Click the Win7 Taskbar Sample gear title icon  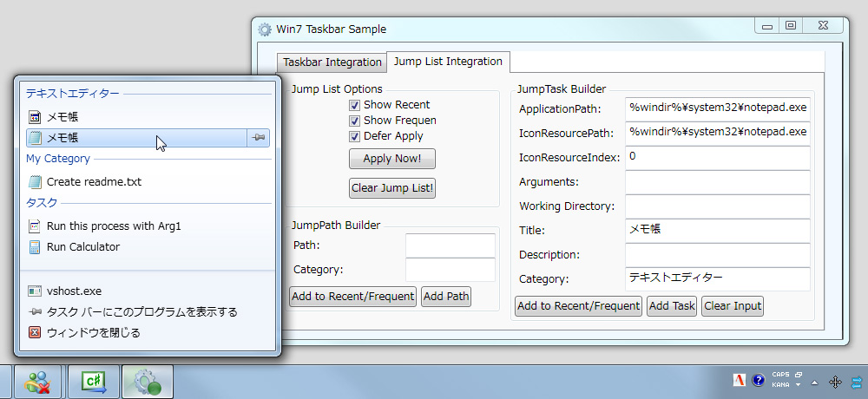click(265, 29)
